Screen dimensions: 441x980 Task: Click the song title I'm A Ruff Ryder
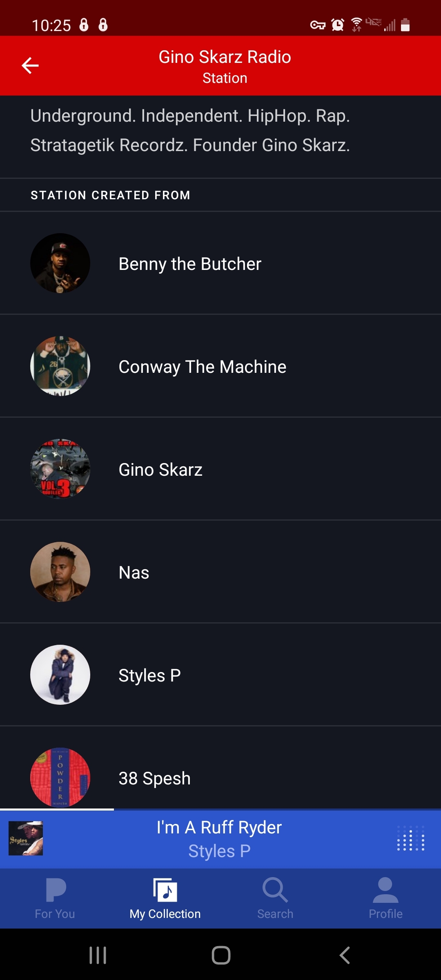pos(219,827)
